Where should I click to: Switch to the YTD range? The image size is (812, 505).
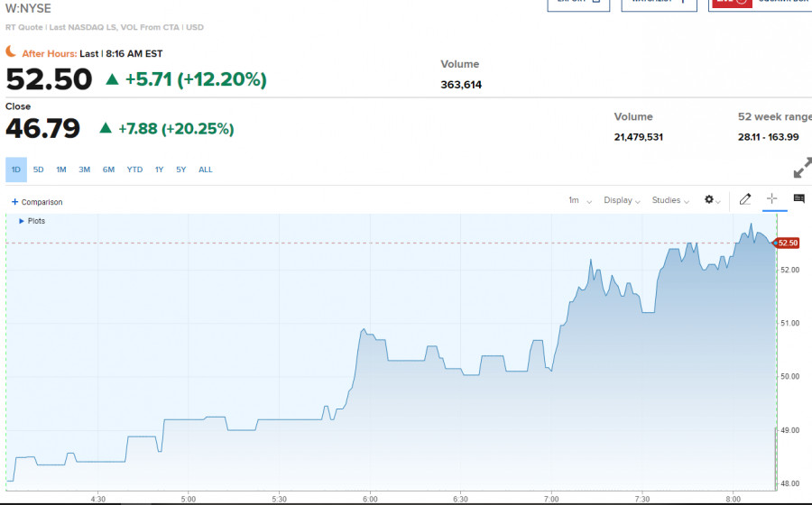click(134, 170)
